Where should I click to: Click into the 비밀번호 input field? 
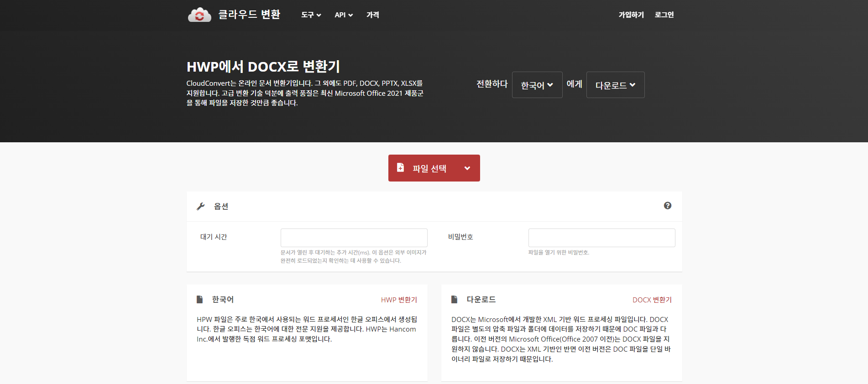[601, 238]
